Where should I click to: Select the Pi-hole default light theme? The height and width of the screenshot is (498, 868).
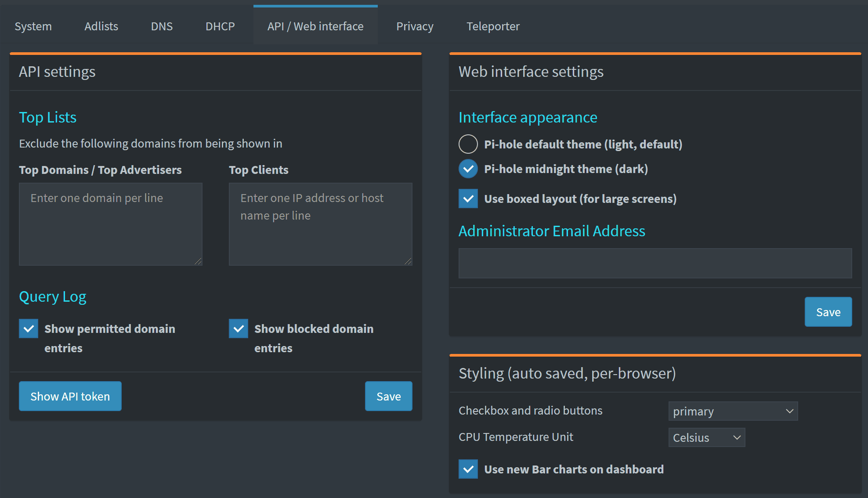[x=468, y=144]
